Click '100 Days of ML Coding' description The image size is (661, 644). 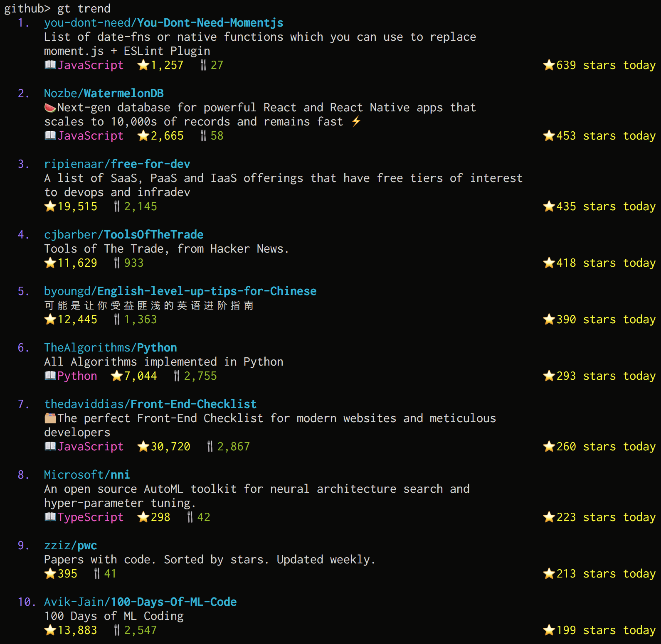(114, 616)
